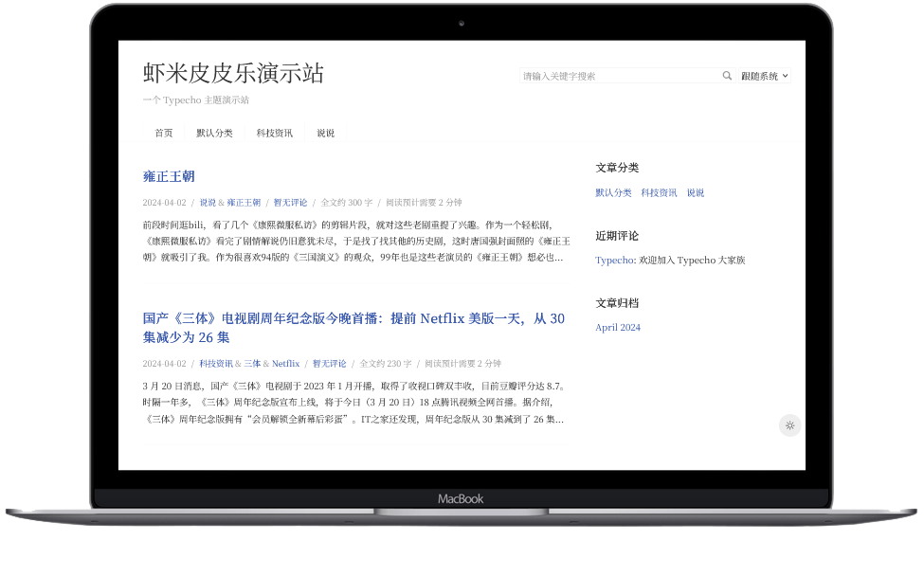Open 智无评论 on the first article
This screenshot has height=577, width=924.
click(290, 202)
